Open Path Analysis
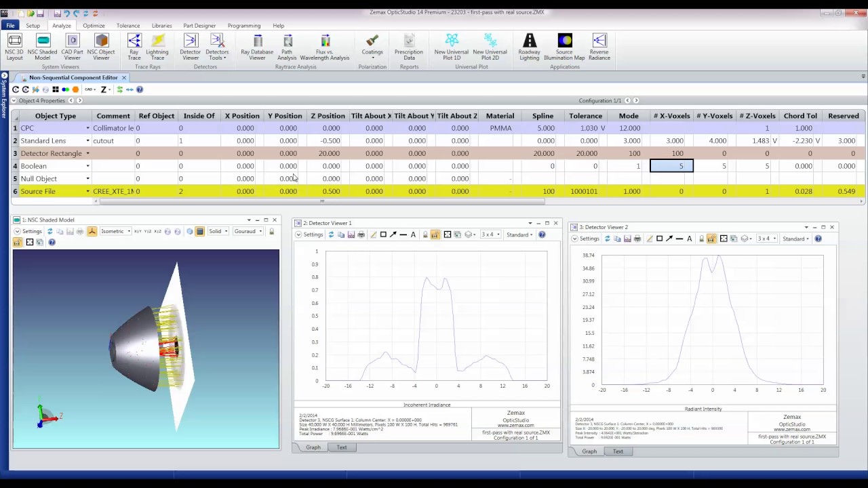Viewport: 868px width, 488px height. click(x=287, y=47)
